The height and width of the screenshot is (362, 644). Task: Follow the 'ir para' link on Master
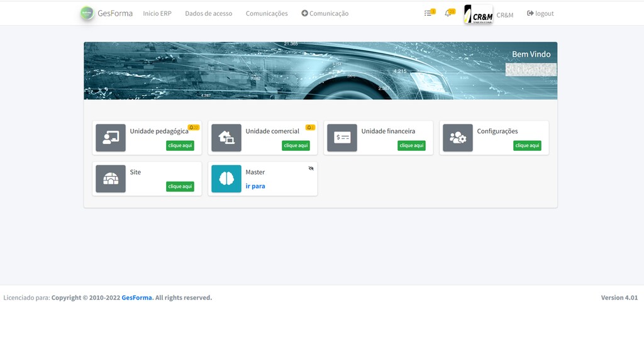point(255,186)
